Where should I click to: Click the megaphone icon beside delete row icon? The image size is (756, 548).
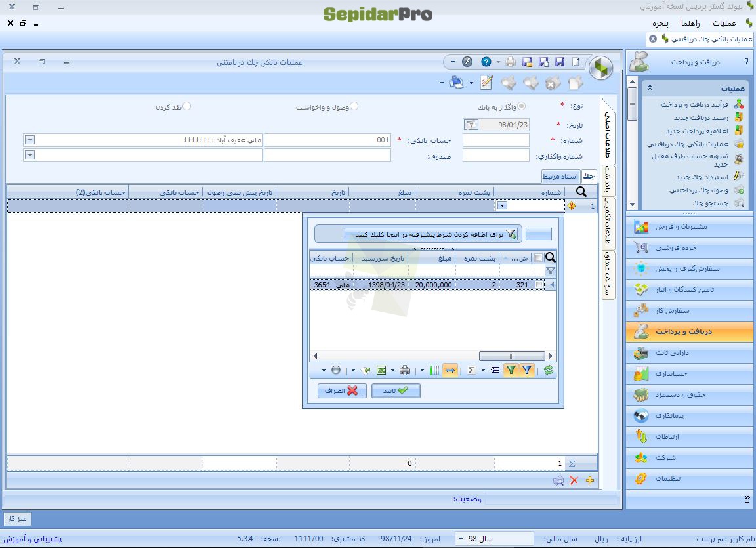[x=558, y=480]
